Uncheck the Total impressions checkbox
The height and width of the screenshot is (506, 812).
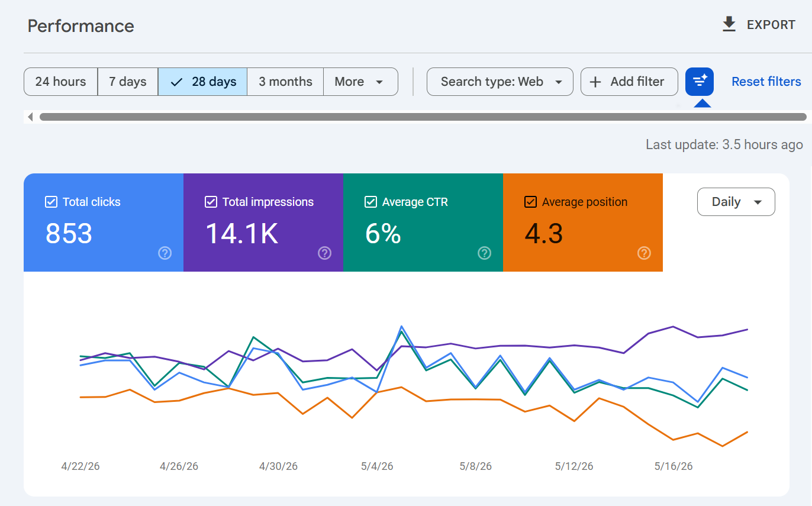pos(211,202)
